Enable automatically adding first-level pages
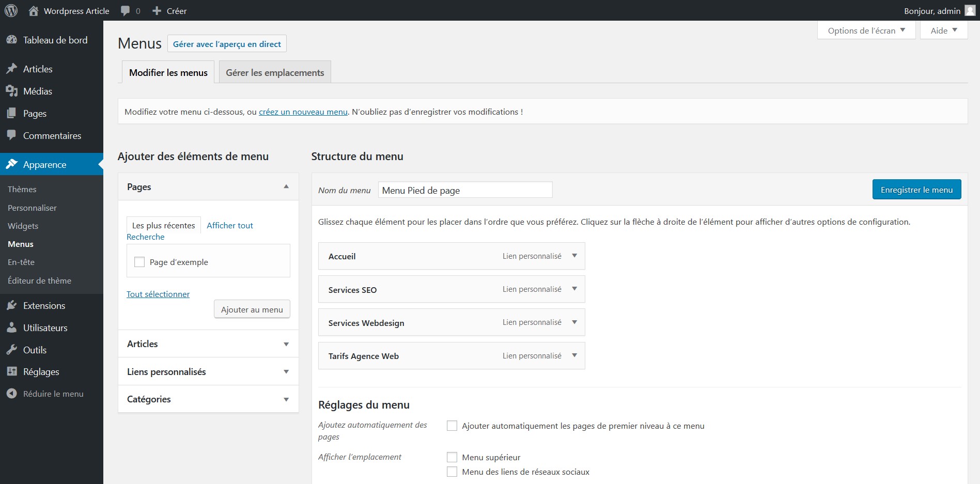The image size is (980, 484). click(452, 426)
